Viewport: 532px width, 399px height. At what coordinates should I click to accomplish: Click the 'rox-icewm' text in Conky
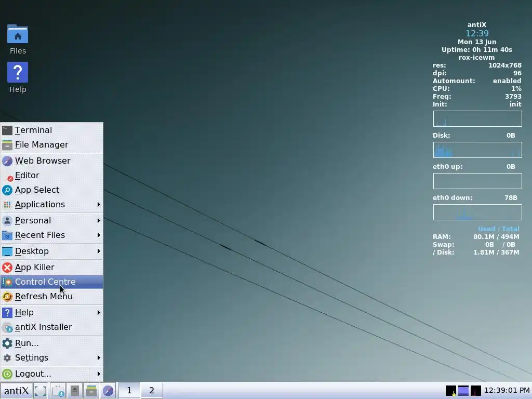477,57
